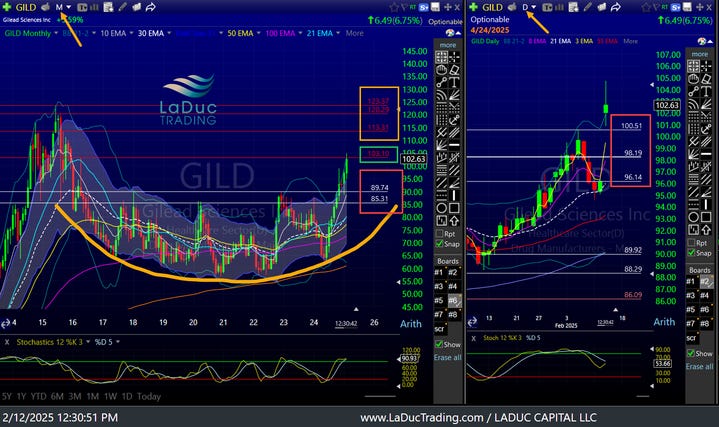Screen dimensions: 719x427
Task: Select up-arrow tool in Monthly chart palette
Action: pyautogui.click(x=454, y=221)
